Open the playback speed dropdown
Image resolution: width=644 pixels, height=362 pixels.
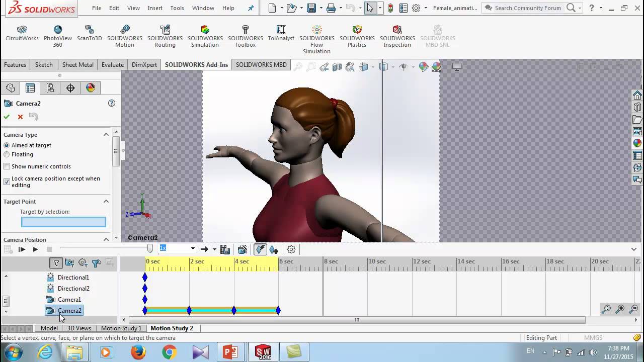192,248
